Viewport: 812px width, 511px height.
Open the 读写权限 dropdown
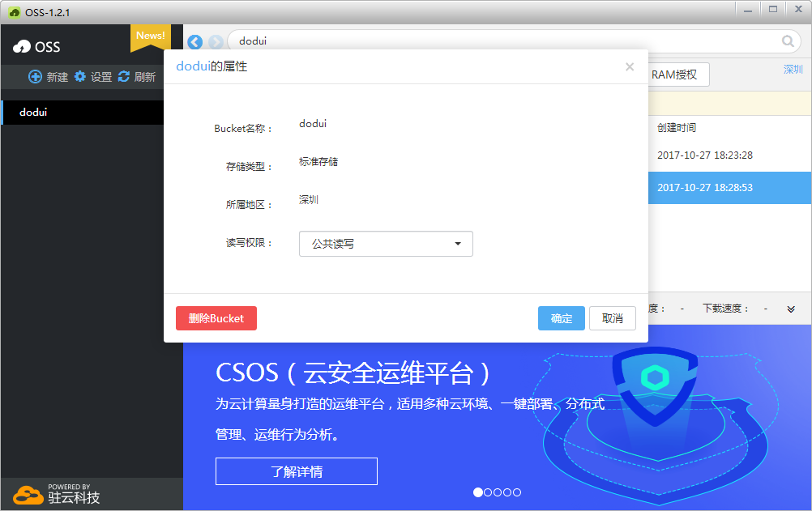coord(386,244)
